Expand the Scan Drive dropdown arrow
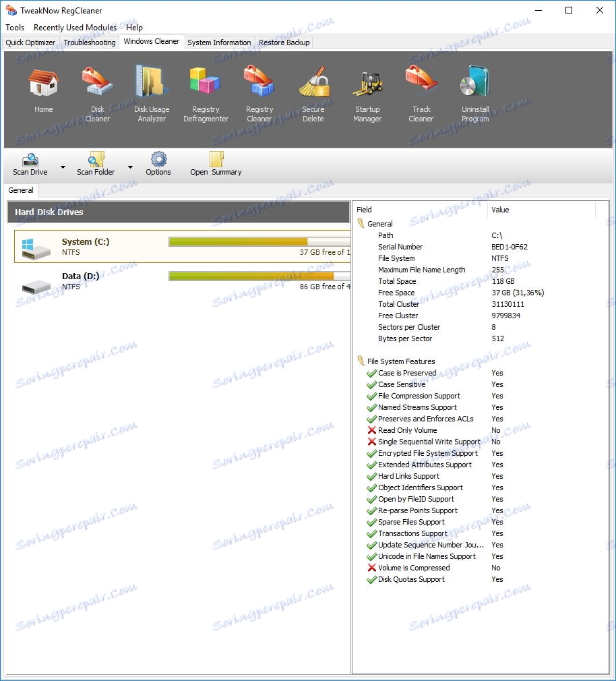 [63, 167]
